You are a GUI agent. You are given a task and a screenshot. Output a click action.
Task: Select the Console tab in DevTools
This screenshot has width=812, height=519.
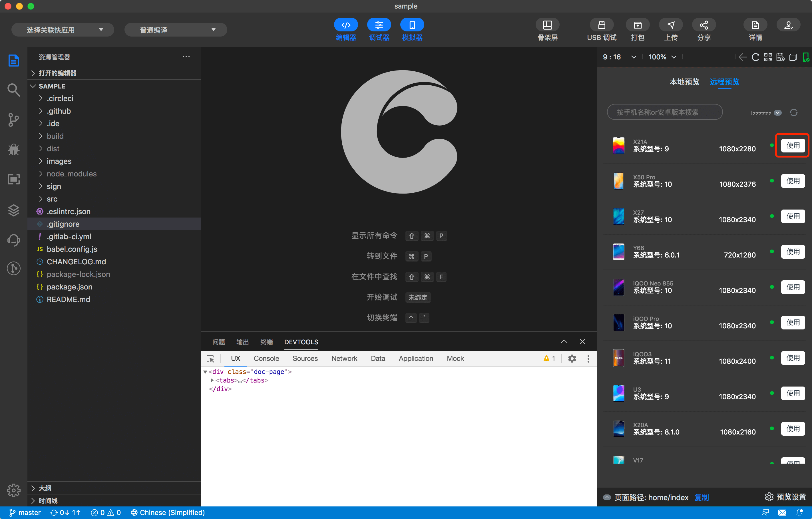pyautogui.click(x=266, y=359)
